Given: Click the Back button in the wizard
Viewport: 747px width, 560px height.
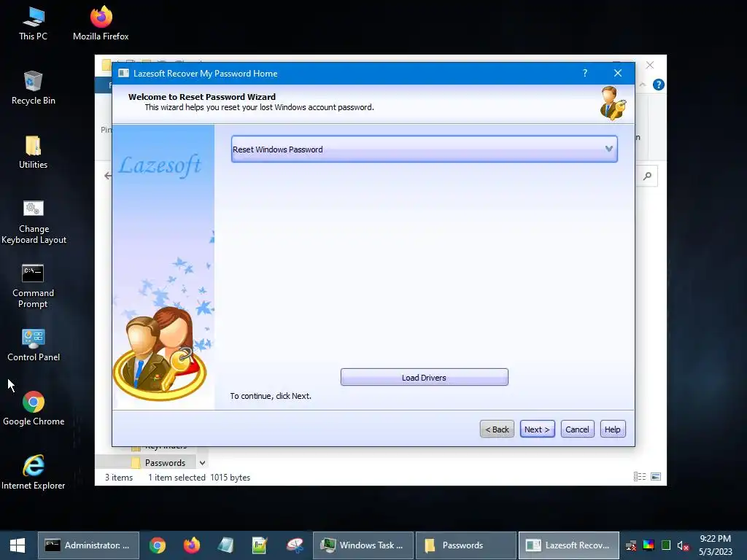Looking at the screenshot, I should pyautogui.click(x=497, y=429).
